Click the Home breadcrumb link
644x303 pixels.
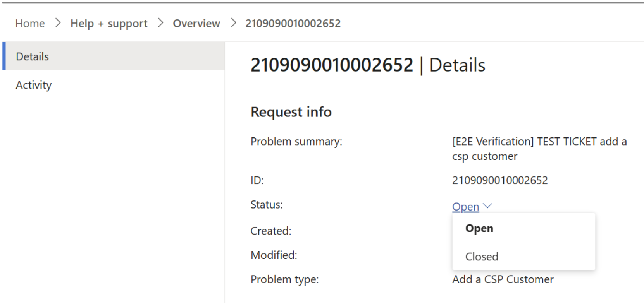pos(30,24)
